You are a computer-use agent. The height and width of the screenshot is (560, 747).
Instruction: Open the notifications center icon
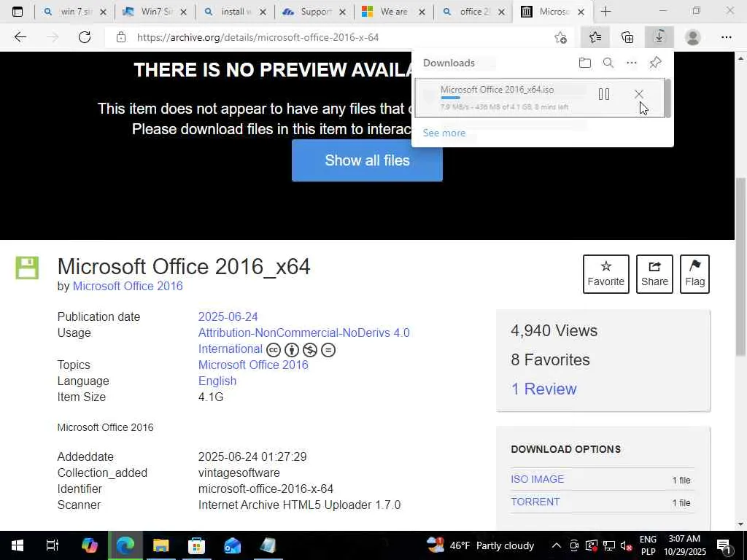pos(724,545)
